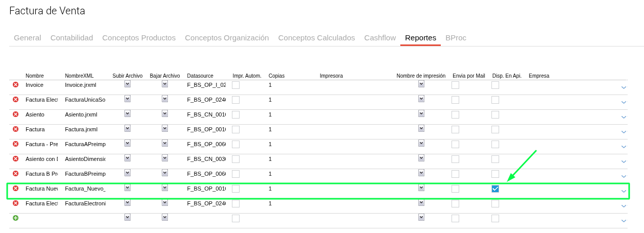Viewport: 644px width, 233px height.
Task: Expand the Factura_Nuevo row chevron
Action: point(624,191)
